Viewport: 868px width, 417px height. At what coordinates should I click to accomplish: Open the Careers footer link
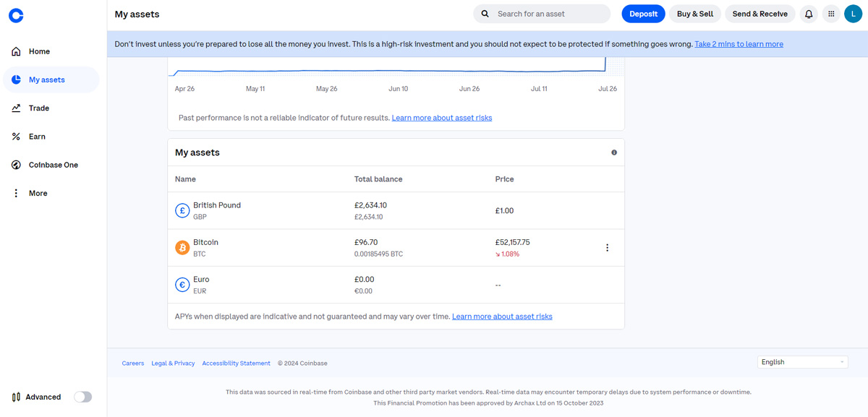coord(133,364)
